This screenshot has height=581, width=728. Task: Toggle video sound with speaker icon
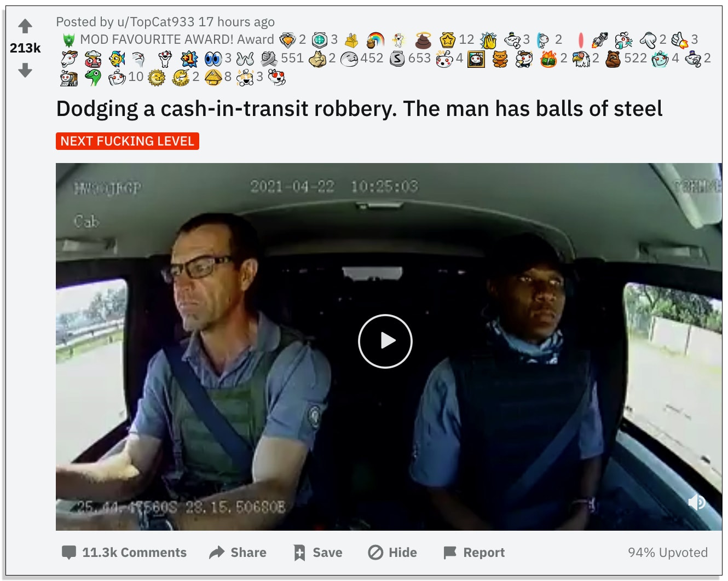697,502
